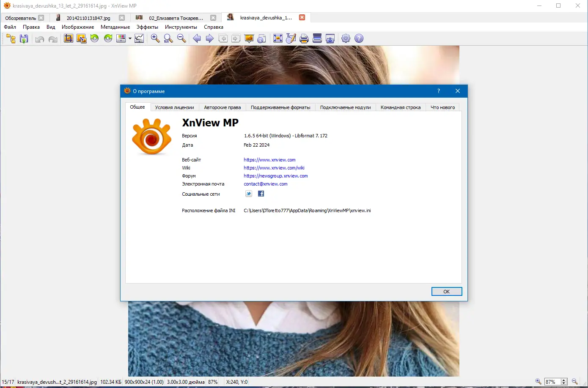
Task: Click the Zoom 1:1 toolbar icon
Action: [168, 39]
